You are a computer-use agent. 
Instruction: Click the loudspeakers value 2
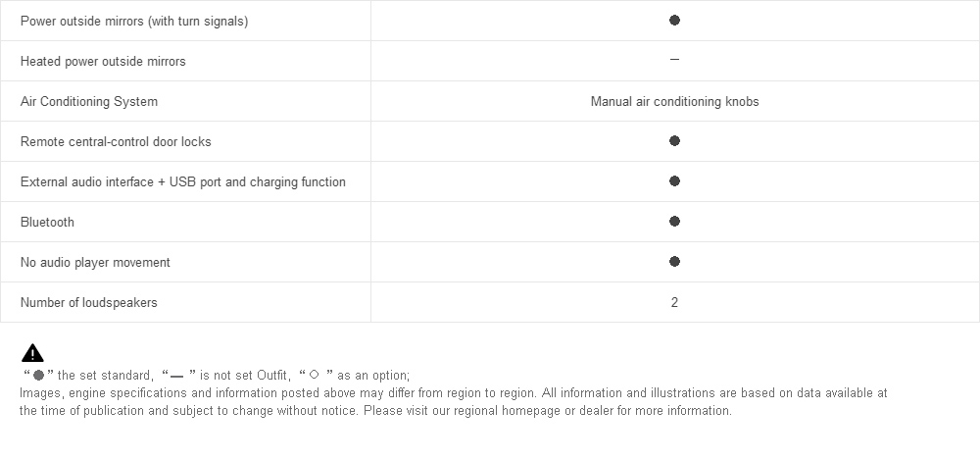click(674, 302)
